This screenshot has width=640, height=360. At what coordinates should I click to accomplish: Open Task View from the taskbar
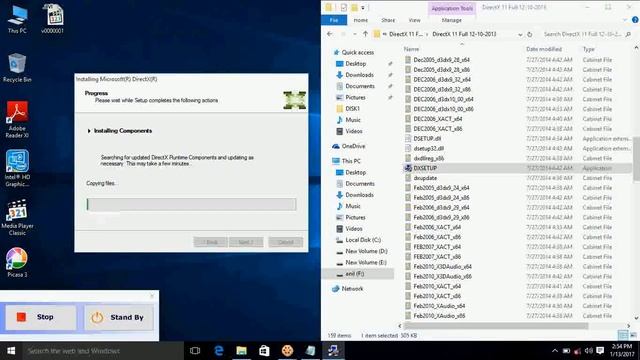point(195,351)
